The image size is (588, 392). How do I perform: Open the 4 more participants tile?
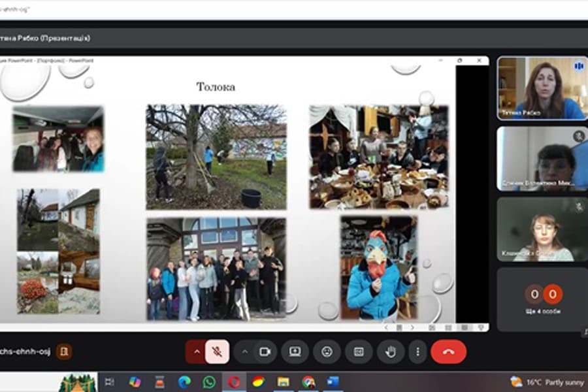(x=541, y=299)
